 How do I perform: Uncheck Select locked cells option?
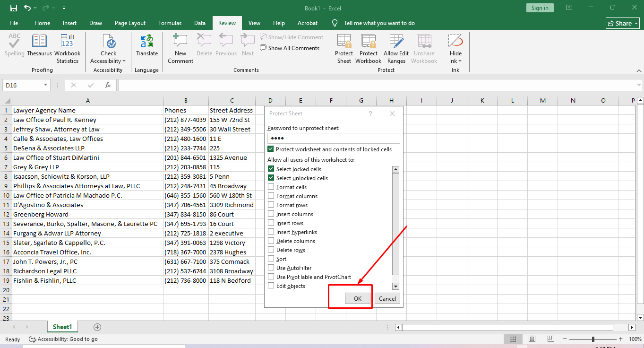coord(271,169)
